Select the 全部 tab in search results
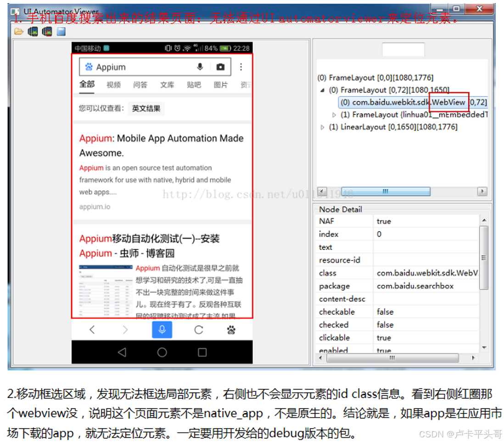This screenshot has height=442, width=504. pyautogui.click(x=87, y=84)
